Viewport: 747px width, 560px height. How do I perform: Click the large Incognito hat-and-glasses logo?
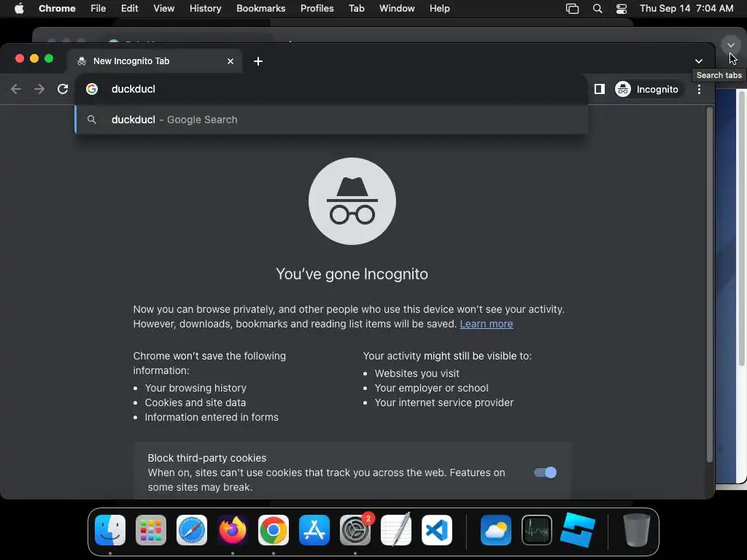(x=352, y=201)
